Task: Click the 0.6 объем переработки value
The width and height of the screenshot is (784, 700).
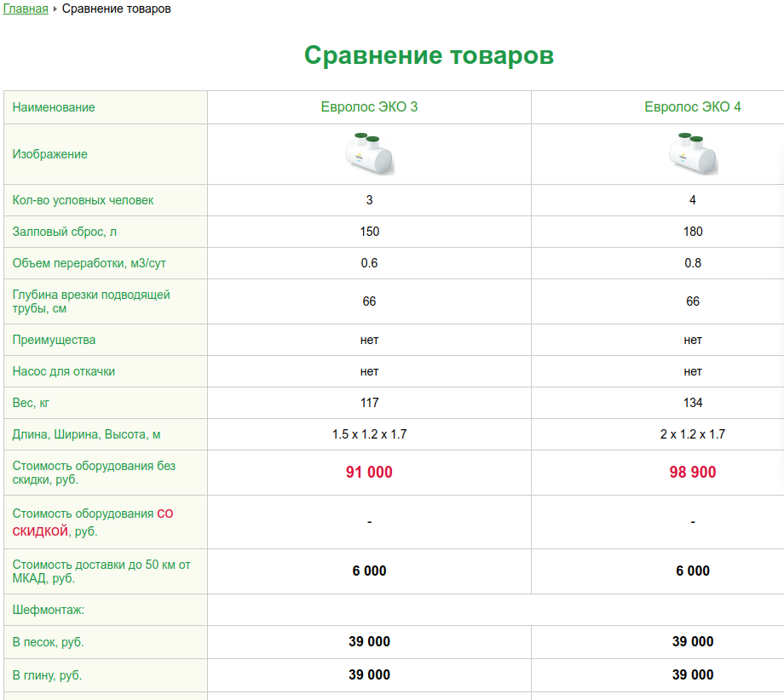Action: (x=370, y=263)
